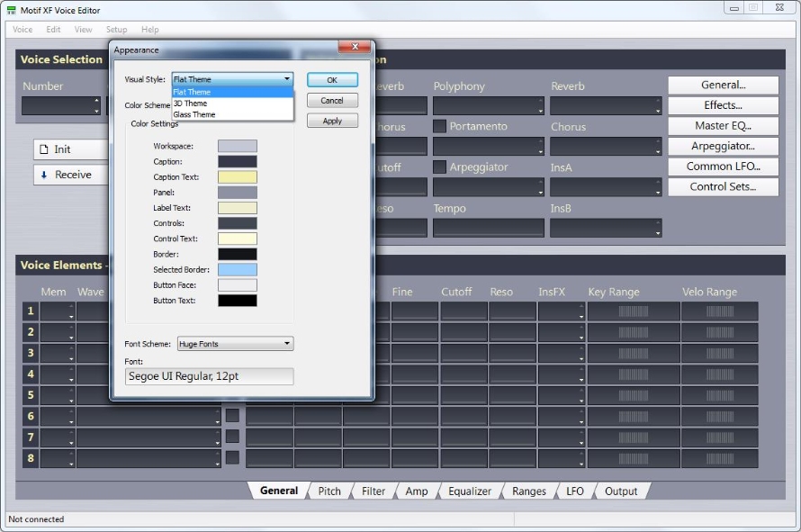
Task: Click the Caption Text color swatch
Action: 238,176
